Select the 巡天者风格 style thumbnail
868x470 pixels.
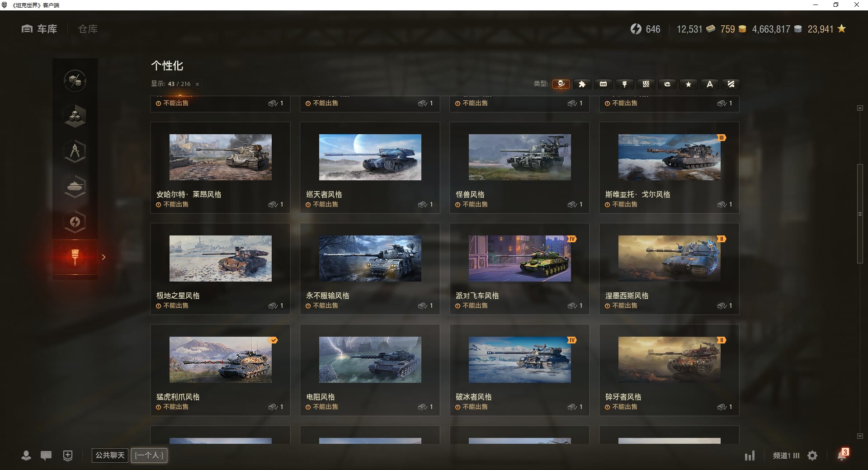(x=370, y=157)
